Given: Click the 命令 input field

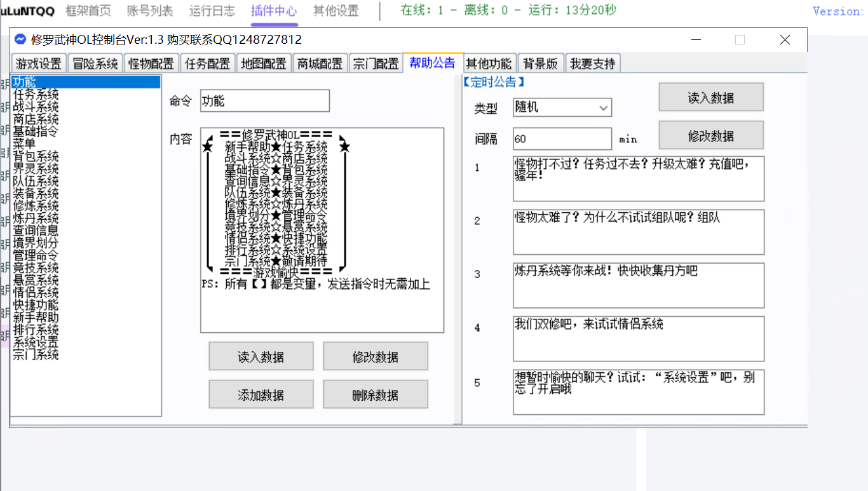Looking at the screenshot, I should [x=264, y=101].
